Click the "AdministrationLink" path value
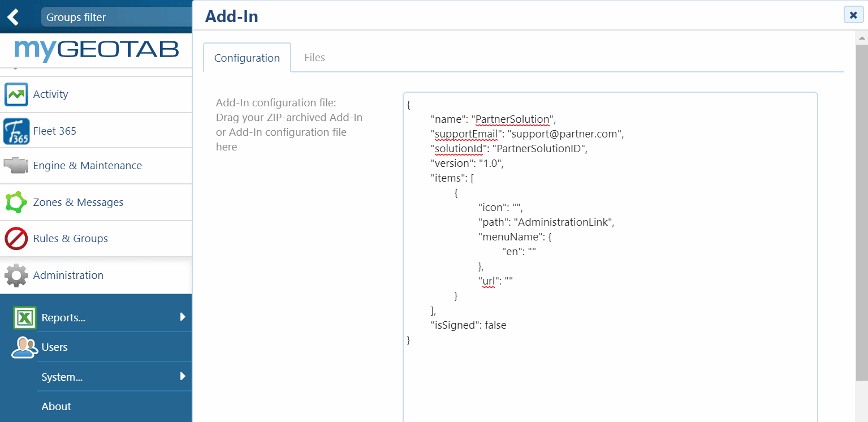 564,222
